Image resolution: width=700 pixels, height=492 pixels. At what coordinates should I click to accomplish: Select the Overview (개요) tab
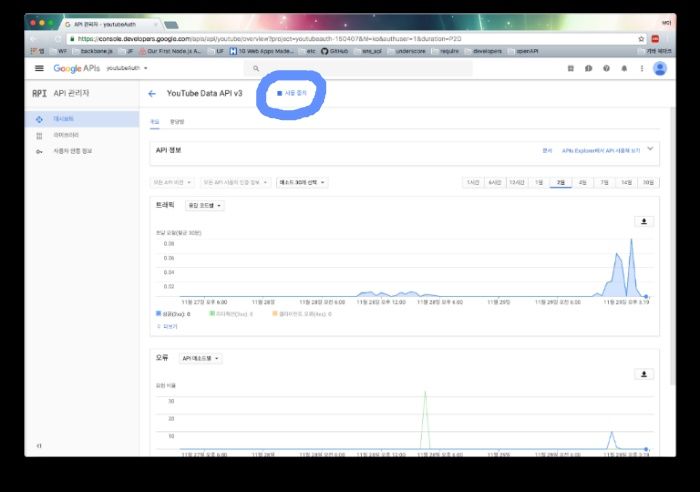pyautogui.click(x=154, y=122)
